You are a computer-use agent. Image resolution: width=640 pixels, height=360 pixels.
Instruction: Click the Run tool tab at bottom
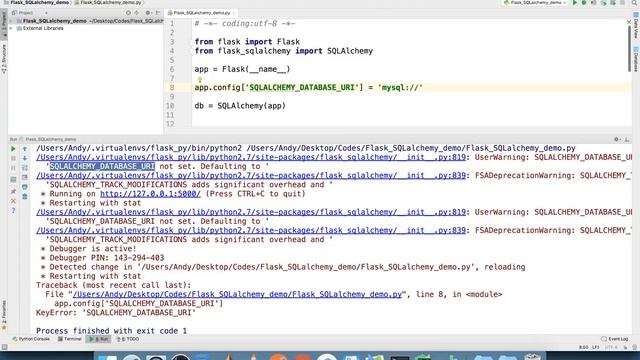coord(98,339)
